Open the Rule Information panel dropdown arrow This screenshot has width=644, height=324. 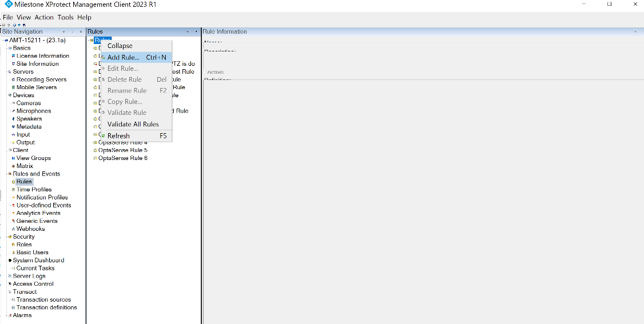click(x=635, y=31)
